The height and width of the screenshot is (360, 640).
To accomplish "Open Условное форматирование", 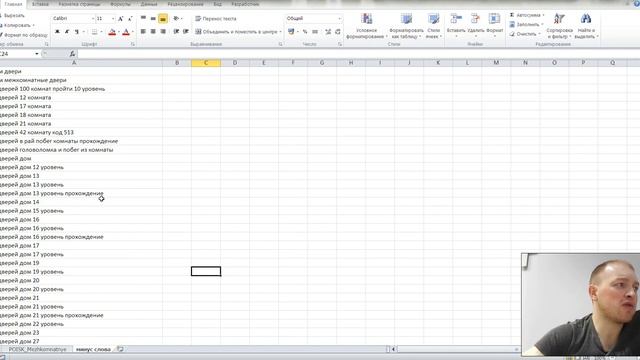I will click(x=367, y=26).
